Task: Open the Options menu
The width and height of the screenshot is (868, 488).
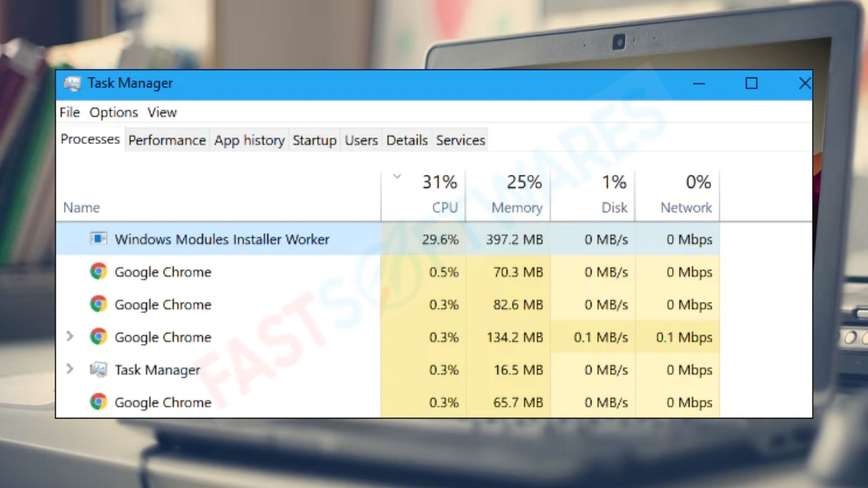Action: click(113, 113)
